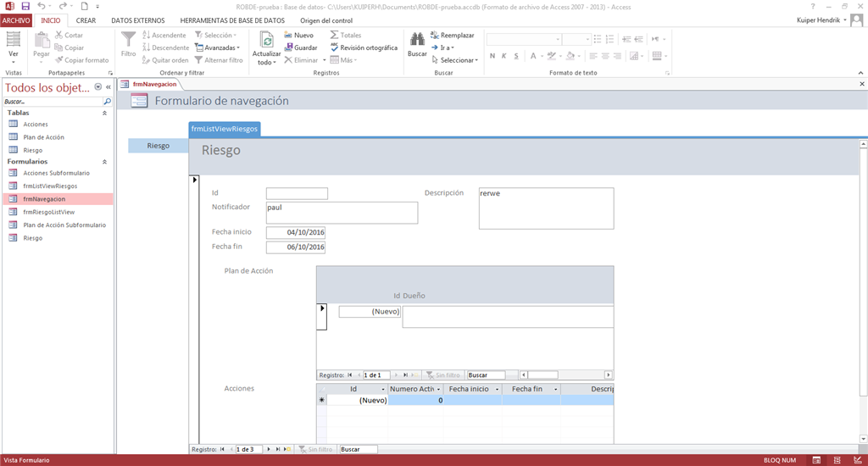
Task: Toggle underline S formatting button
Action: click(516, 56)
